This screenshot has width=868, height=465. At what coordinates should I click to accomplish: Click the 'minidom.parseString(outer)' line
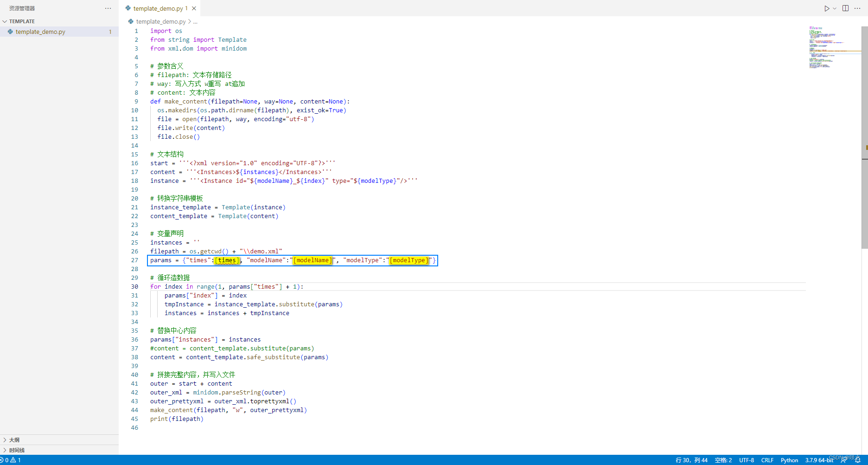(x=218, y=392)
